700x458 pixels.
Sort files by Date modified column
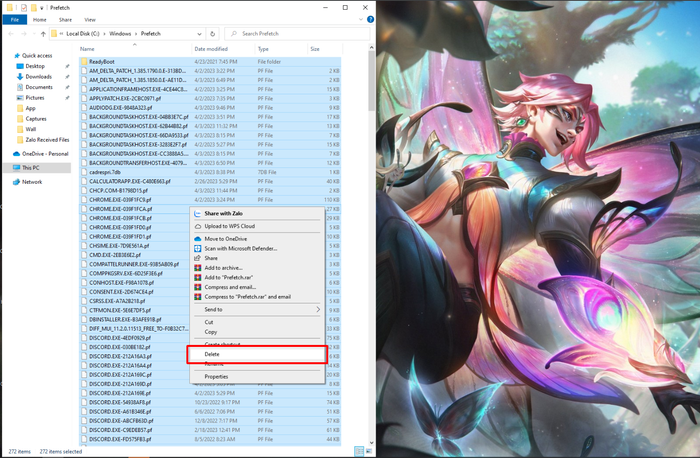pos(211,49)
